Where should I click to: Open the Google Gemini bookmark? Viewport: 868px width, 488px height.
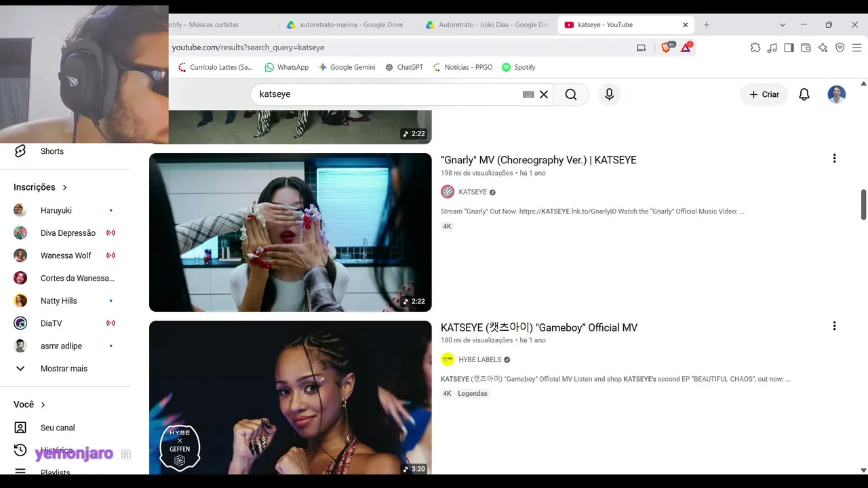click(x=347, y=67)
